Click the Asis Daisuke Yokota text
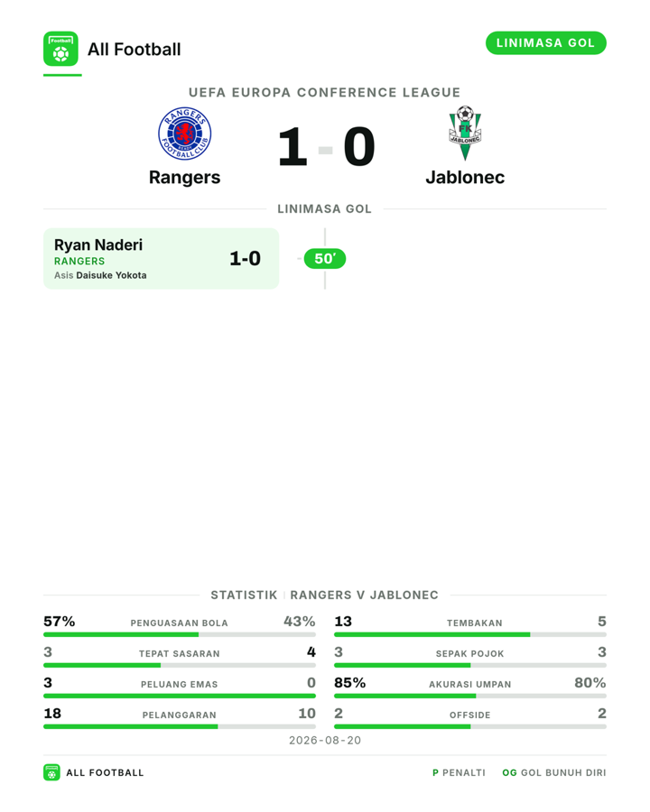 click(x=100, y=275)
